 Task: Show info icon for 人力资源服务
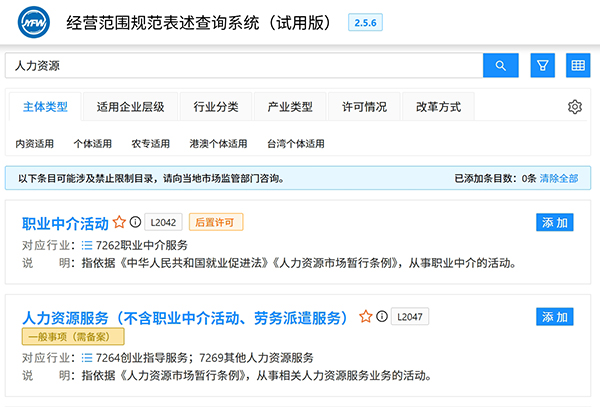point(382,318)
